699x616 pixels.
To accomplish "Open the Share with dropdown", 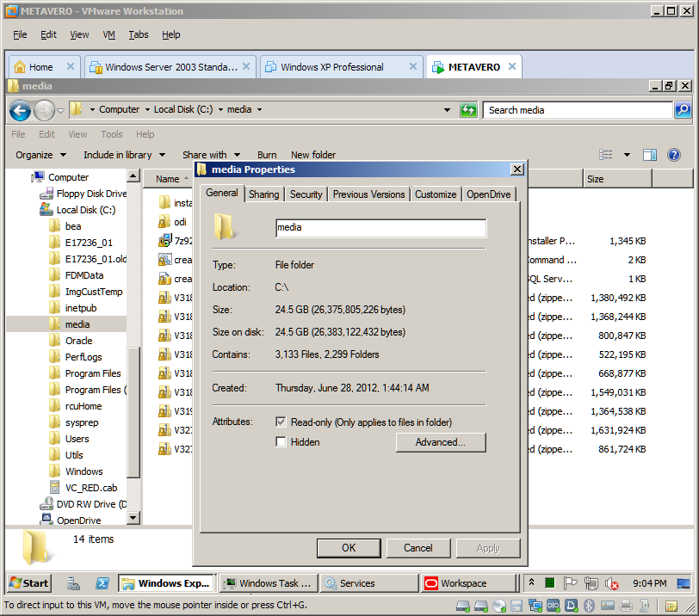I will point(211,155).
